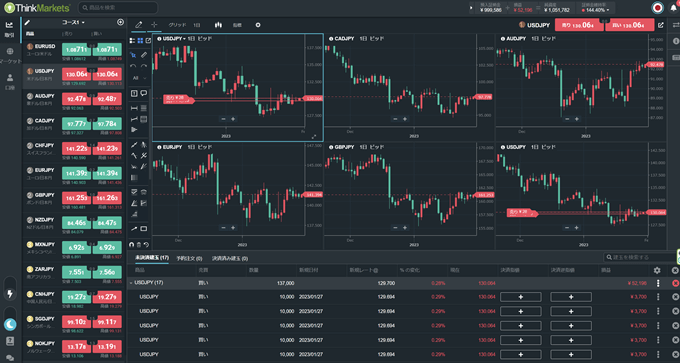
Task: Switch to the 決済済み建玉 (0) tab
Action: pos(230,258)
